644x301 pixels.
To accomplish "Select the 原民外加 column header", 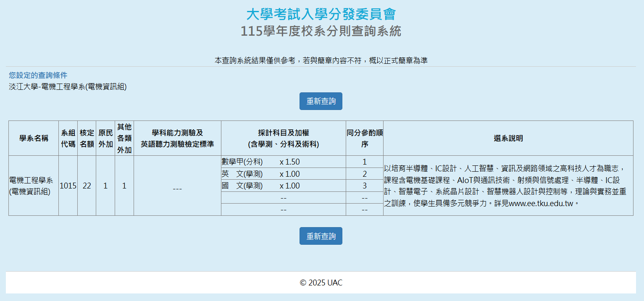I will [105, 138].
